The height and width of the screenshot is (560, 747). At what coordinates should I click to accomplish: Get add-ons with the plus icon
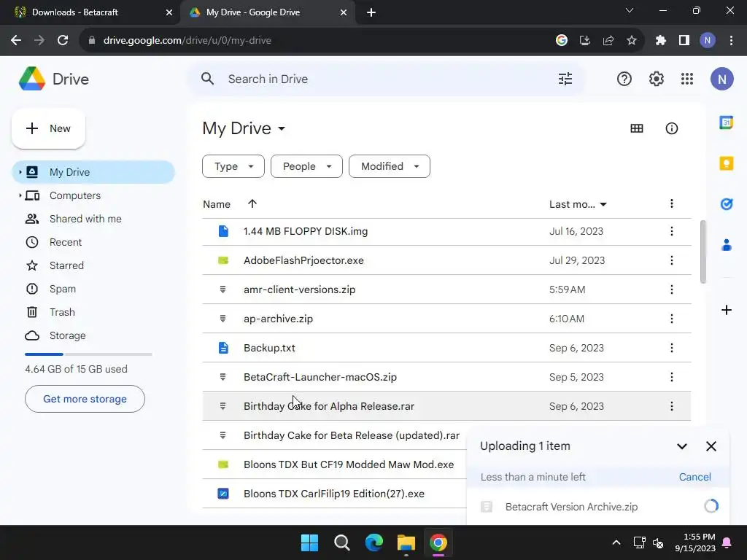tap(726, 311)
